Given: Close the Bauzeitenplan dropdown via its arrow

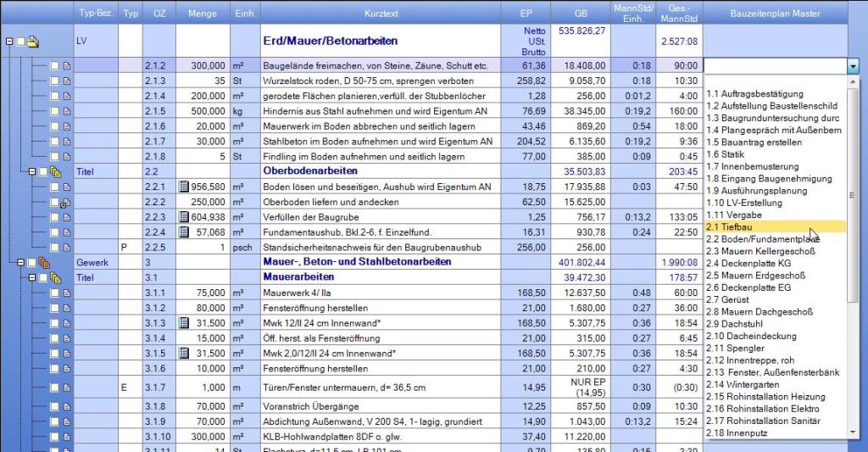Looking at the screenshot, I should (x=852, y=65).
